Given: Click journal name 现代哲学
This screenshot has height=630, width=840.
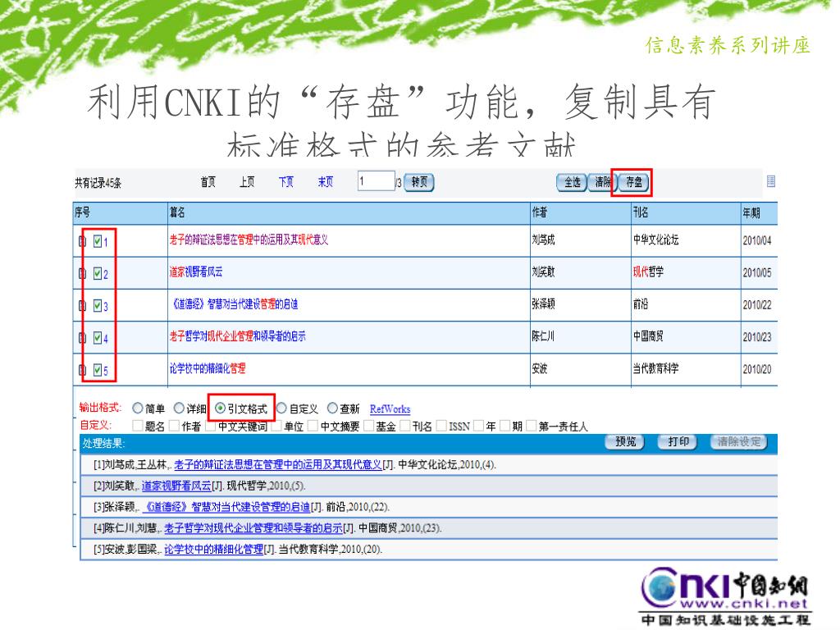Looking at the screenshot, I should point(648,272).
